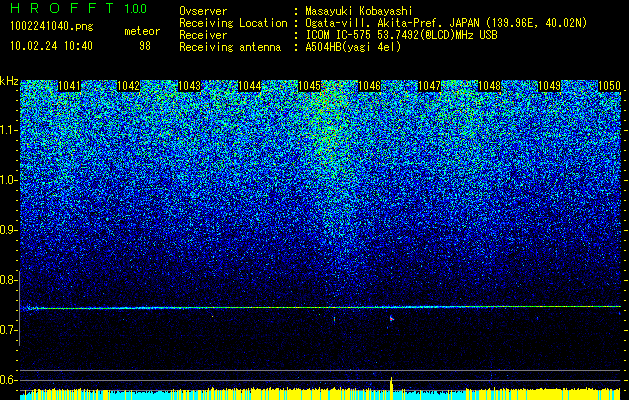Click the 0.6 frequency axis label
This screenshot has height=400, width=629.
pos(8,380)
